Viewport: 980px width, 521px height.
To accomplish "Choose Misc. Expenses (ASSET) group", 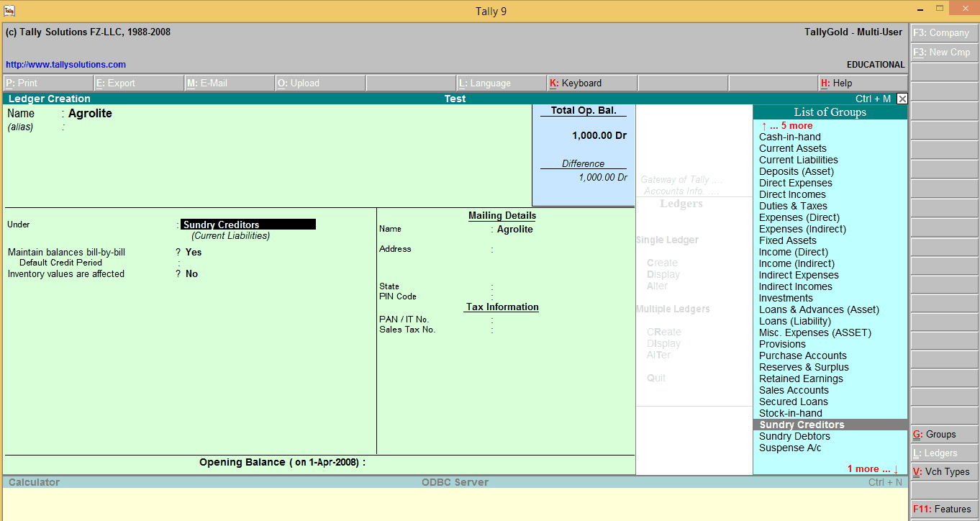I will 815,333.
